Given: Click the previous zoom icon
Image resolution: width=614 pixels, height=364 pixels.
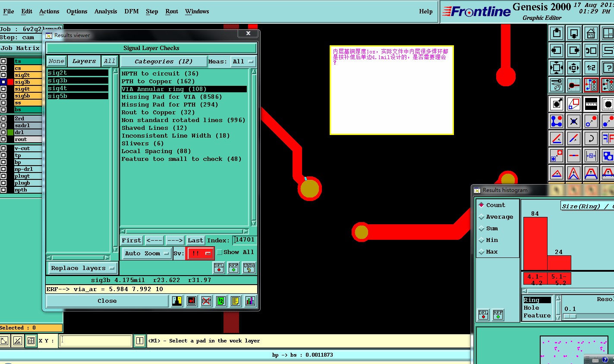Looking at the screenshot, I should (591, 50).
